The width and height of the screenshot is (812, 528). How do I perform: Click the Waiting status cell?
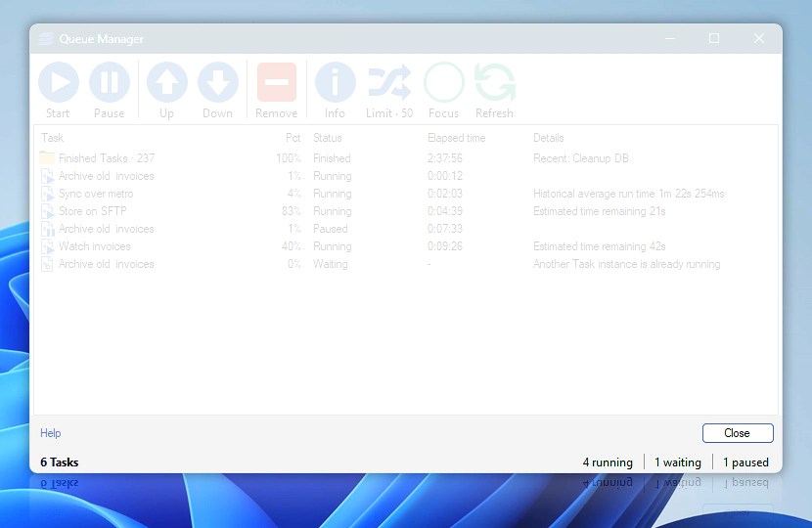[x=331, y=264]
